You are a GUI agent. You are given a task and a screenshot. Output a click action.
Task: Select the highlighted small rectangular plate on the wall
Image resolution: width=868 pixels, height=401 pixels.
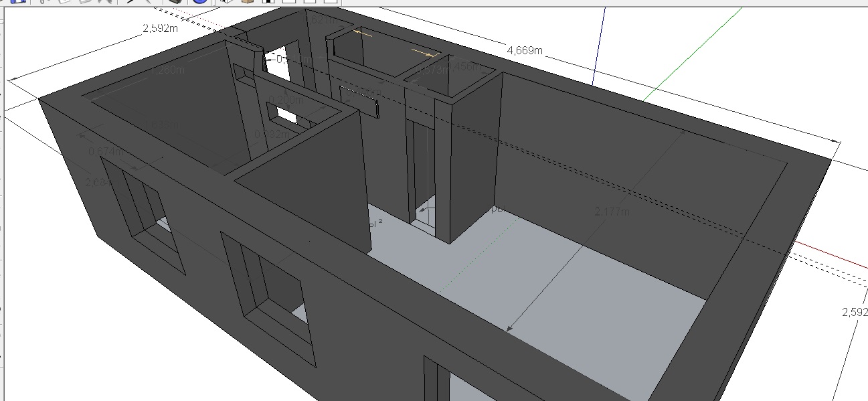click(x=359, y=102)
